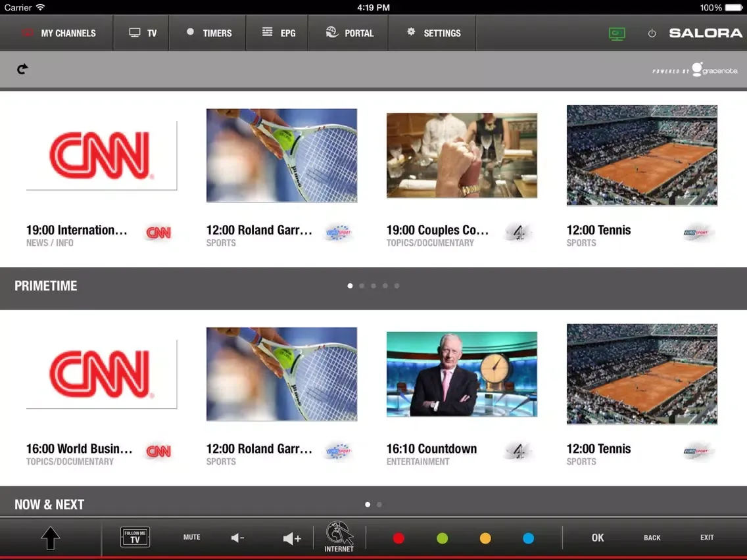Tap the SALORA brand logo
The width and height of the screenshot is (747, 560).
[706, 33]
